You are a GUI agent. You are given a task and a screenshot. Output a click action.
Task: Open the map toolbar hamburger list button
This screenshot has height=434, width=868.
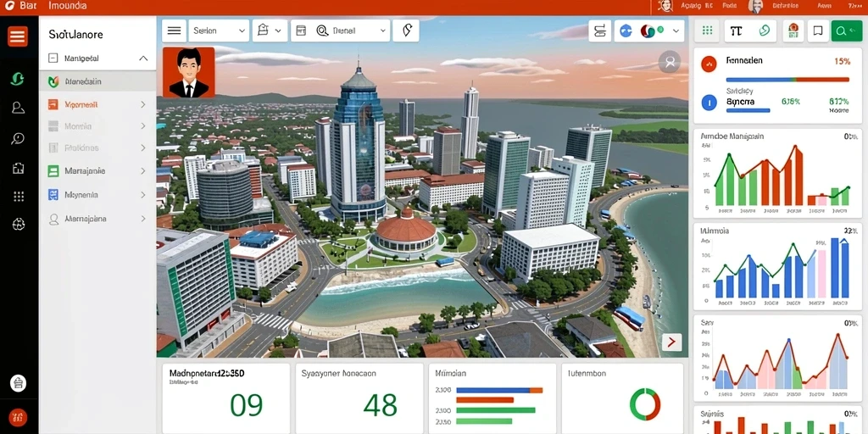click(x=174, y=31)
